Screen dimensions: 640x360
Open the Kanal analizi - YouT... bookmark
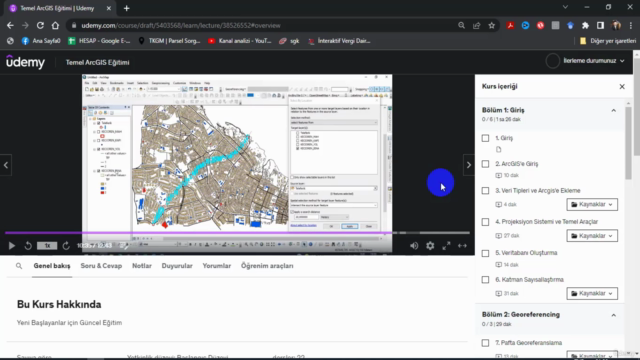click(240, 41)
